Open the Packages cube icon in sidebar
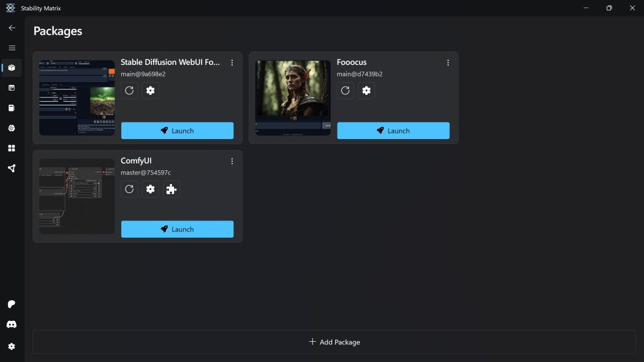Image resolution: width=644 pixels, height=362 pixels. 12,68
